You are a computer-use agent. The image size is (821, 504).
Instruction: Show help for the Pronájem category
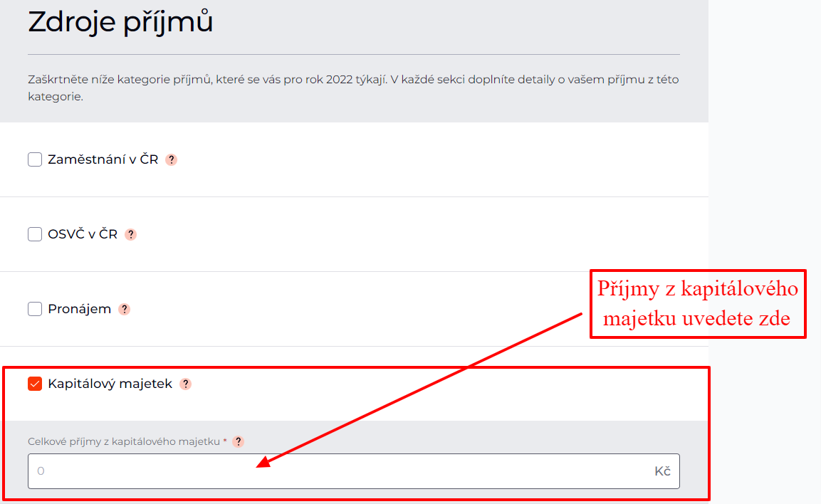click(x=125, y=310)
